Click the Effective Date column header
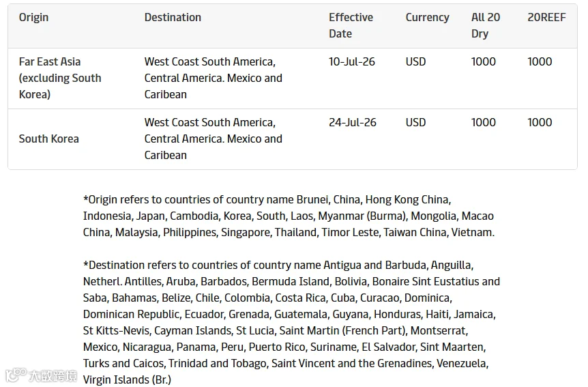The image size is (588, 387). [x=351, y=25]
